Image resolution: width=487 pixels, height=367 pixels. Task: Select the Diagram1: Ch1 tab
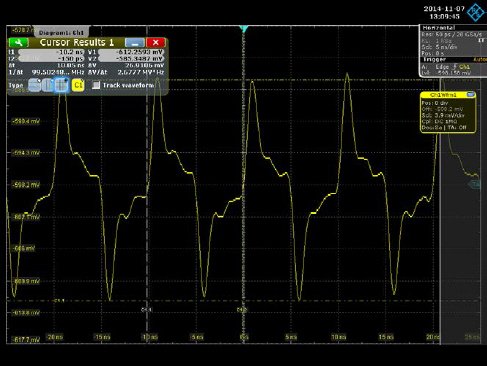coord(61,32)
